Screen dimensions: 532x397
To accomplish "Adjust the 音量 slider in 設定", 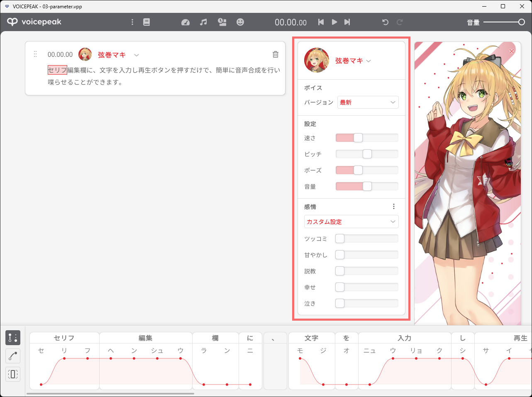I will point(367,186).
